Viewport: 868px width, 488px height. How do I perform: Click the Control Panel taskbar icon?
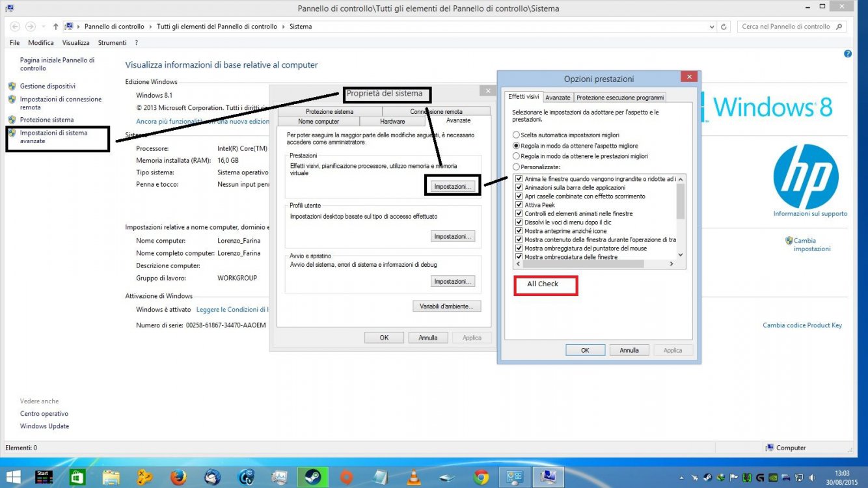coord(515,477)
